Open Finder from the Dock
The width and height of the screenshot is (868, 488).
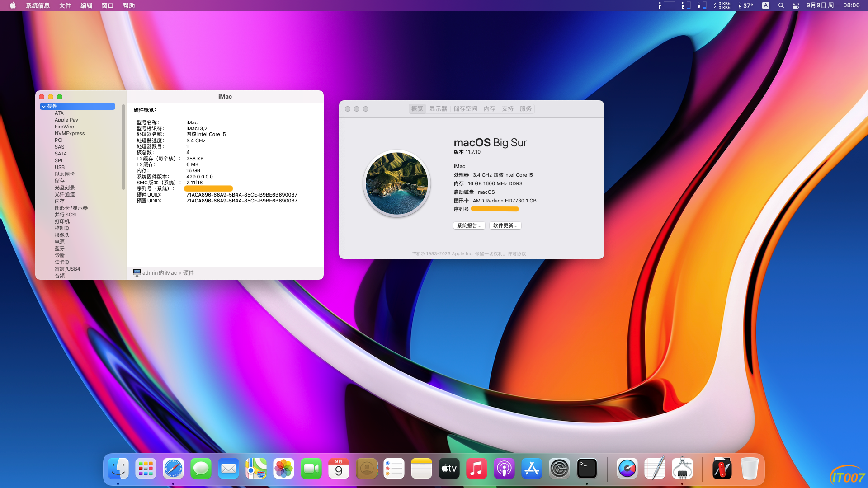118,469
